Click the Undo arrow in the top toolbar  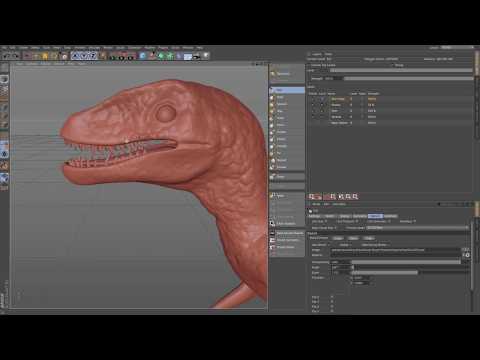coord(6,56)
